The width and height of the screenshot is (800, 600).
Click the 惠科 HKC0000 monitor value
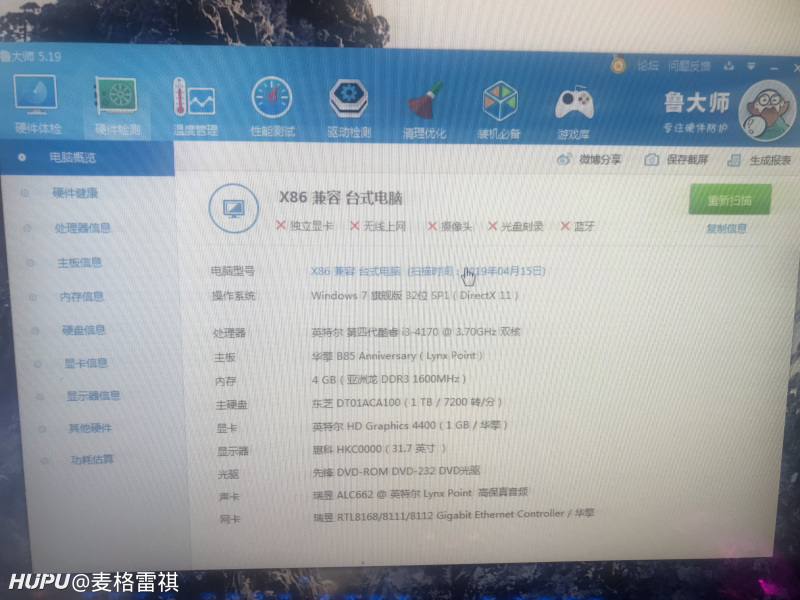coord(379,448)
